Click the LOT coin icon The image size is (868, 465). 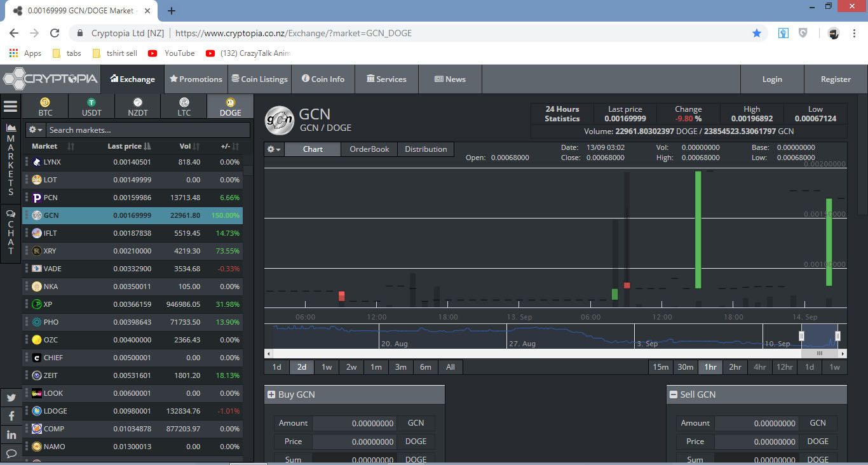(37, 180)
